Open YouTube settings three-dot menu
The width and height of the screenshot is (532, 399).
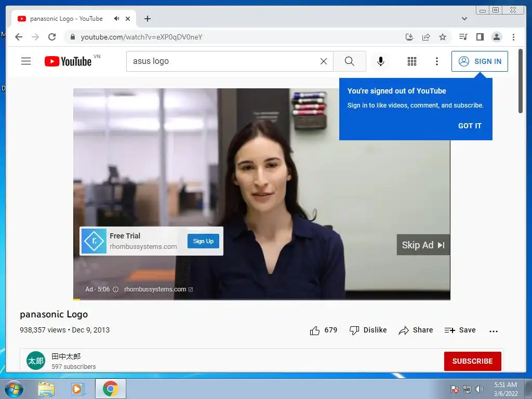tap(437, 61)
